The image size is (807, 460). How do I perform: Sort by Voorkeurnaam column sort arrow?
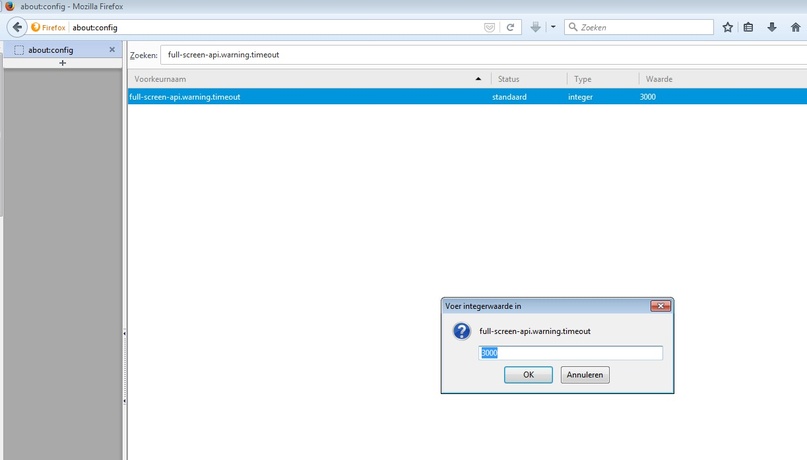(x=478, y=79)
